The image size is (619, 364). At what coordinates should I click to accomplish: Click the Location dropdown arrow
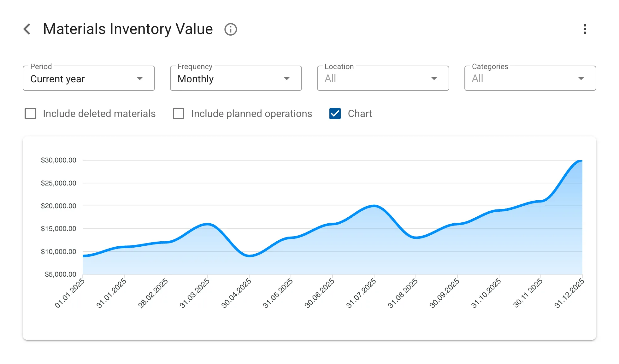tap(434, 78)
